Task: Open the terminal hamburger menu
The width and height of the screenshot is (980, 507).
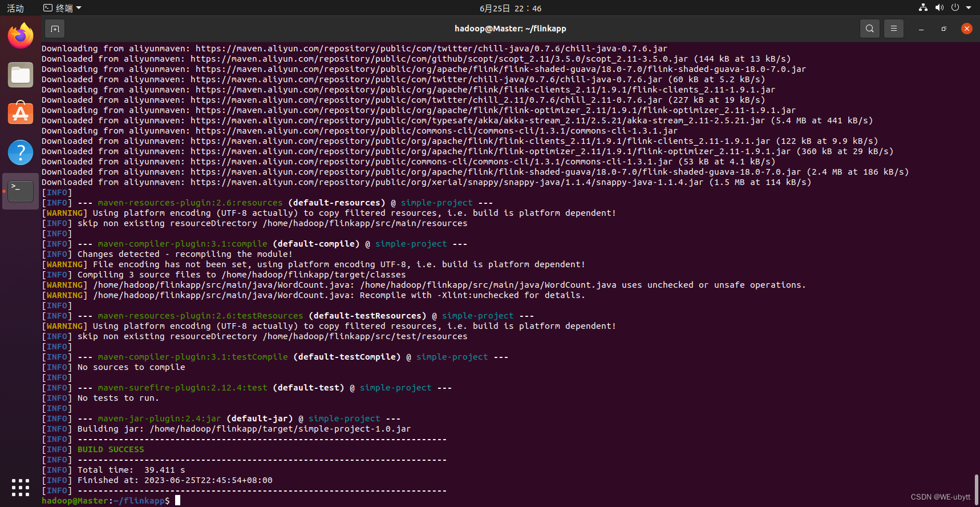Action: (894, 29)
